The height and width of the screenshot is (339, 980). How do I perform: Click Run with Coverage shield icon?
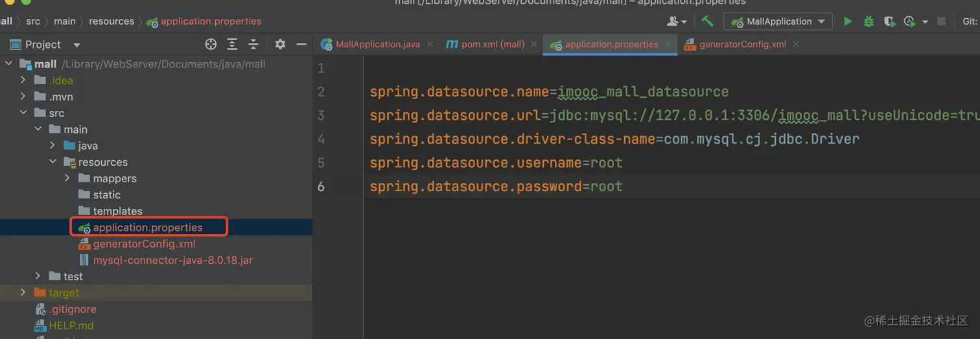coord(889,21)
